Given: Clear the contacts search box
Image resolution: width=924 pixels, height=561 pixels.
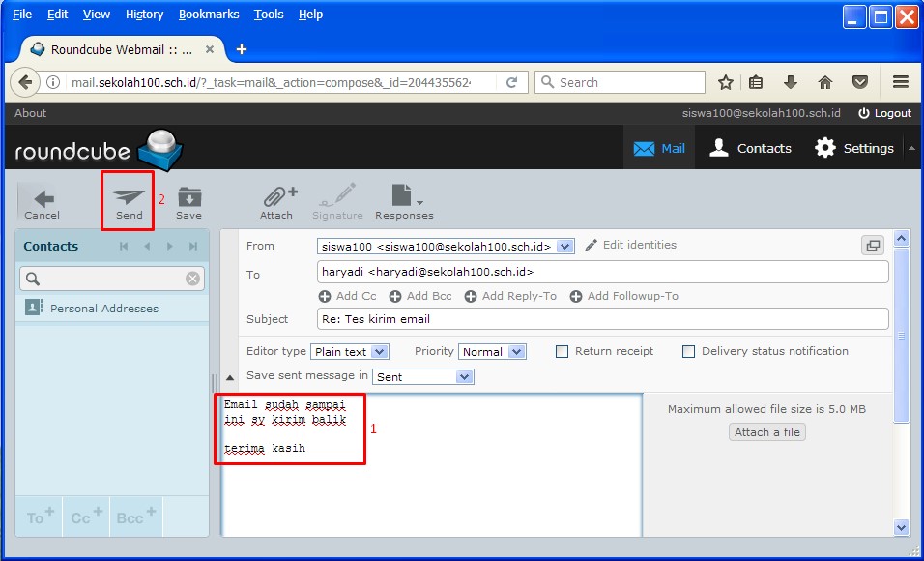Looking at the screenshot, I should (192, 279).
